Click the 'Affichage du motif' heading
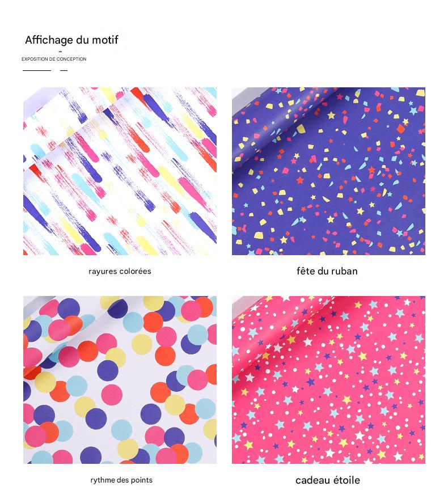448x499 pixels. pyautogui.click(x=71, y=40)
